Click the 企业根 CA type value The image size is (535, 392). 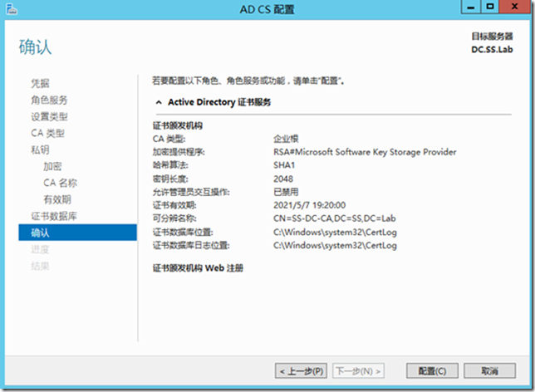286,139
